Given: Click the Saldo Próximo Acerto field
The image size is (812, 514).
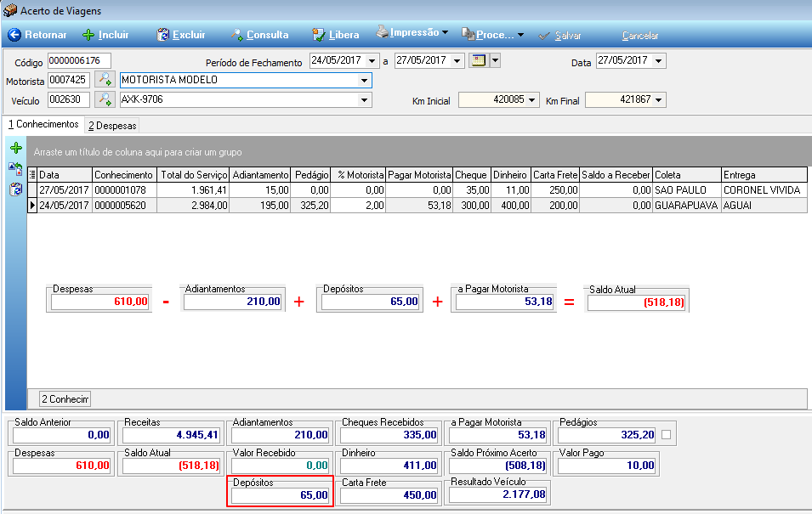Looking at the screenshot, I should pyautogui.click(x=498, y=466).
